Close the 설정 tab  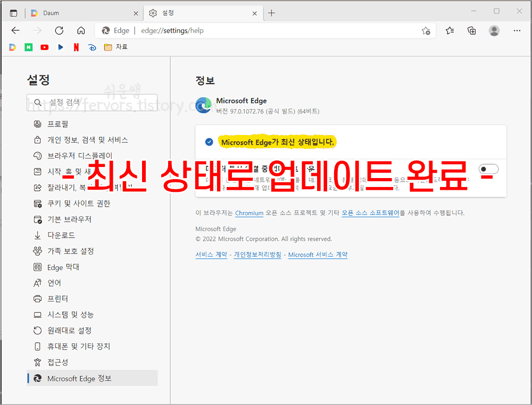254,14
